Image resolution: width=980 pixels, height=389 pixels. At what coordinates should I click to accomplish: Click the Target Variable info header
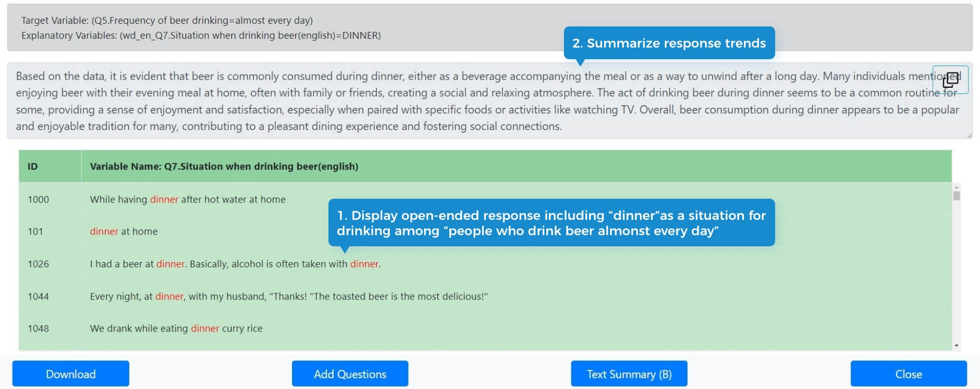pos(489,27)
